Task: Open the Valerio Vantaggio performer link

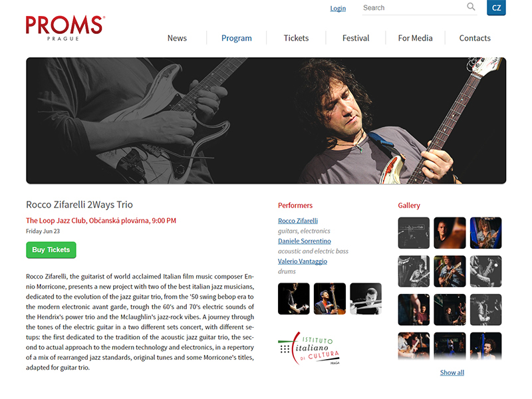Action: point(303,261)
